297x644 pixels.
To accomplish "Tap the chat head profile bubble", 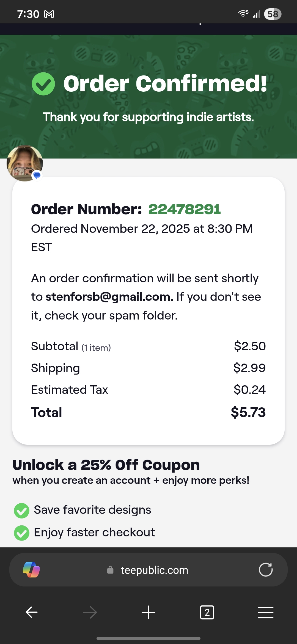I will tap(25, 163).
